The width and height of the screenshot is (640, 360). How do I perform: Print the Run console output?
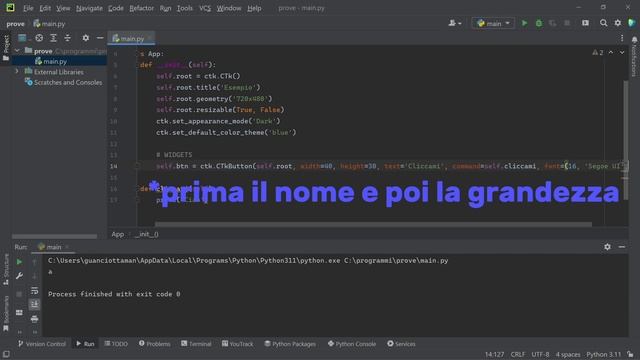[34, 319]
